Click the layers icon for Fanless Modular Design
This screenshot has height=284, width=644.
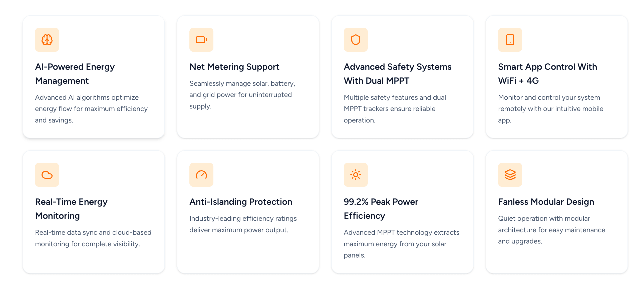click(x=510, y=175)
